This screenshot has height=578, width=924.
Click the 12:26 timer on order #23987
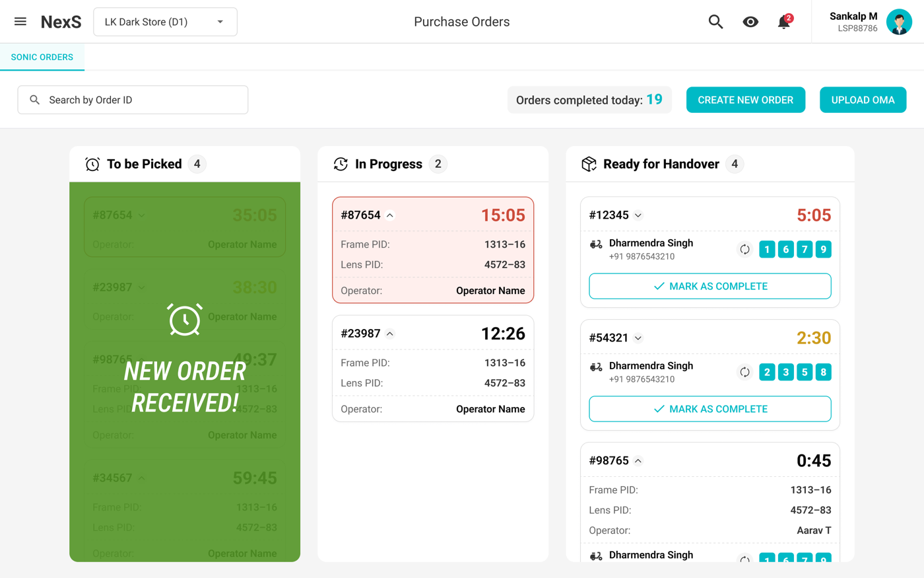503,334
